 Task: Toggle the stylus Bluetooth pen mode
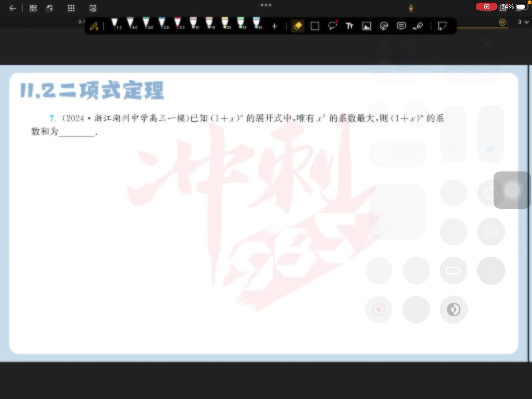tap(94, 26)
